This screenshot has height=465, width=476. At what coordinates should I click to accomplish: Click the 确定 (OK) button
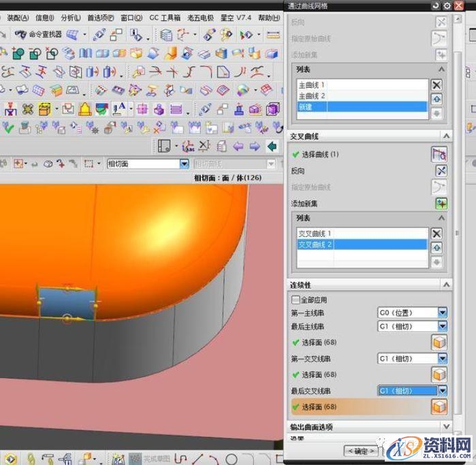tap(360, 451)
